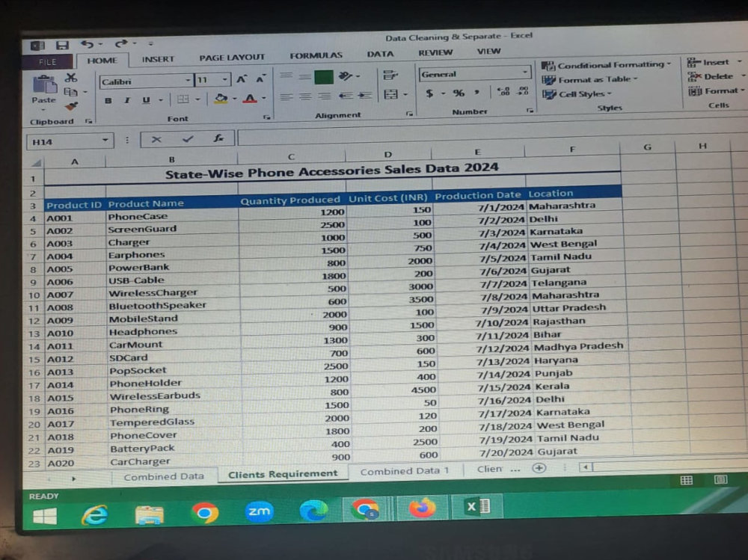
Task: Toggle Top Align in Alignment group
Action: tap(286, 76)
